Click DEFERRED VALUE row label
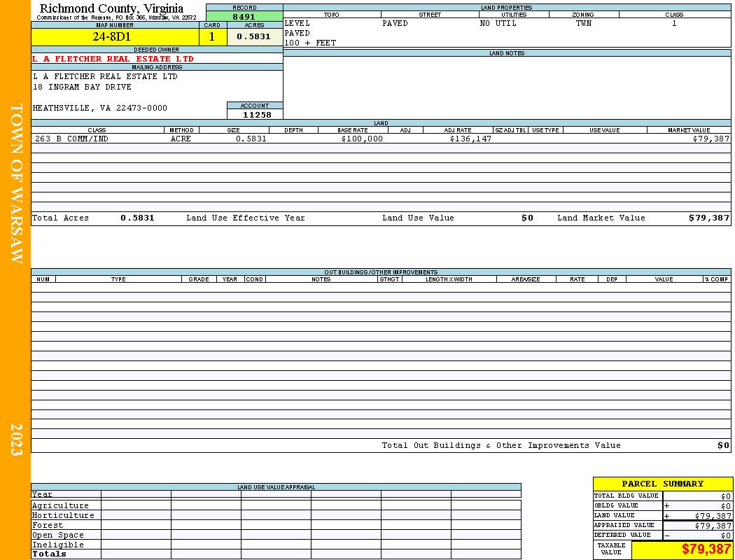This screenshot has width=735, height=560. tap(622, 535)
